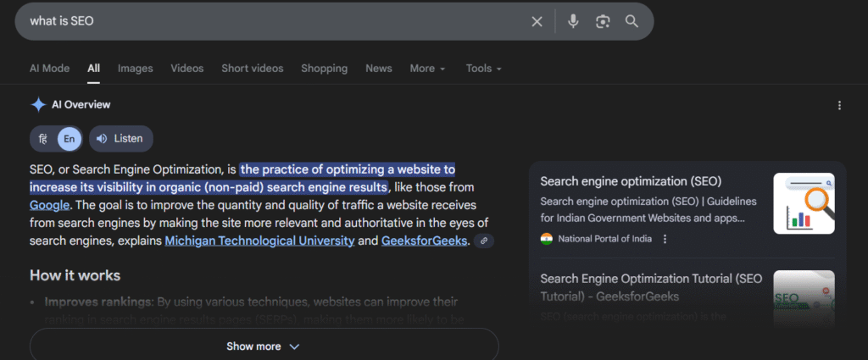Select the All results tab

tap(93, 69)
